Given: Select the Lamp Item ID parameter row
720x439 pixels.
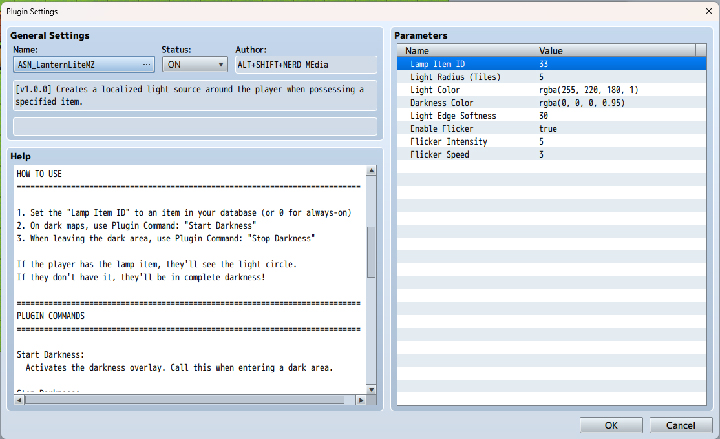Looking at the screenshot, I should point(551,64).
